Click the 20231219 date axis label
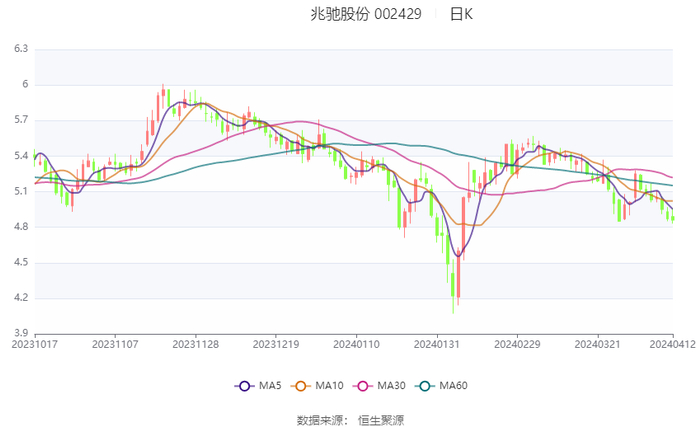The width and height of the screenshot is (700, 427). tap(275, 344)
